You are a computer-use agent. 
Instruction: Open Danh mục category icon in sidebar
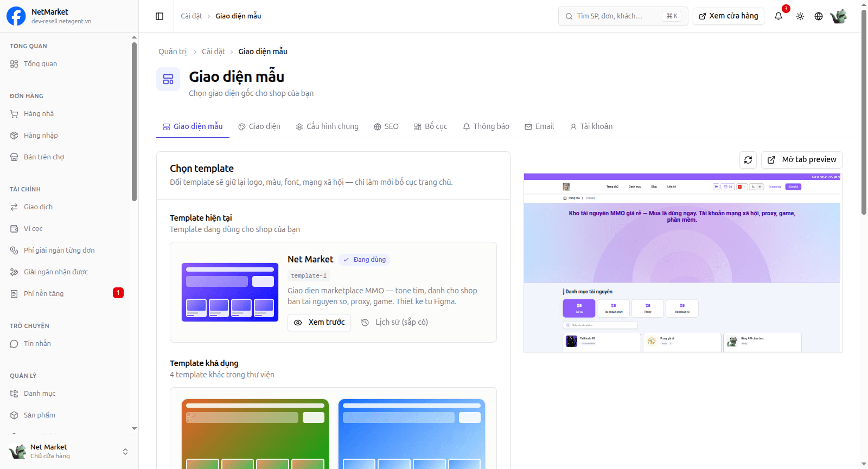click(14, 394)
